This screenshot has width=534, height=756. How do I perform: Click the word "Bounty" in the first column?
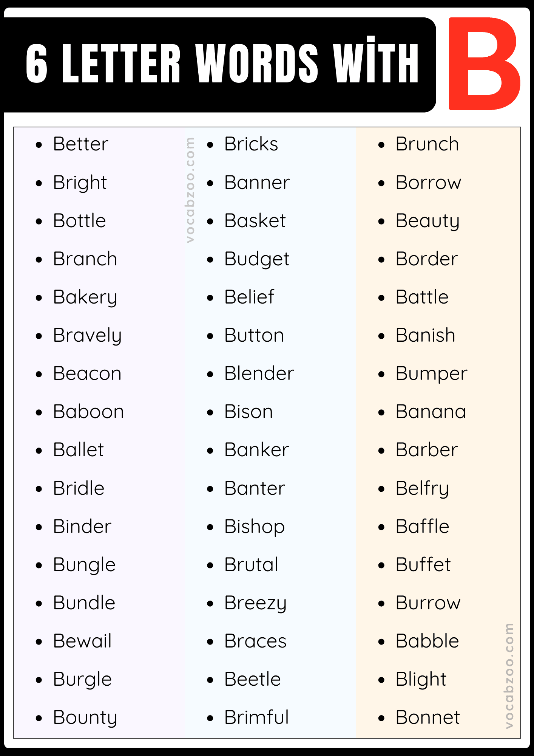85,717
